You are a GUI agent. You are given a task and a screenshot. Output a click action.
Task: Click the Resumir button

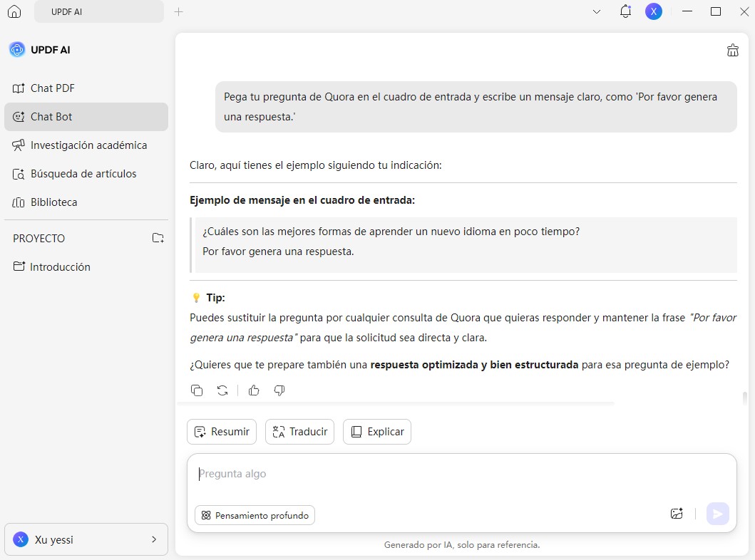[222, 432]
